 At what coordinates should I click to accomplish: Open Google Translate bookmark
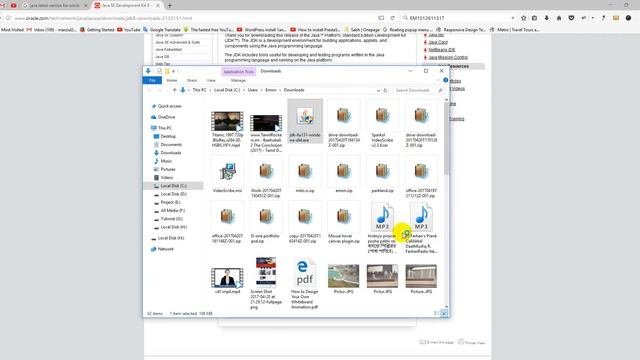(162, 30)
